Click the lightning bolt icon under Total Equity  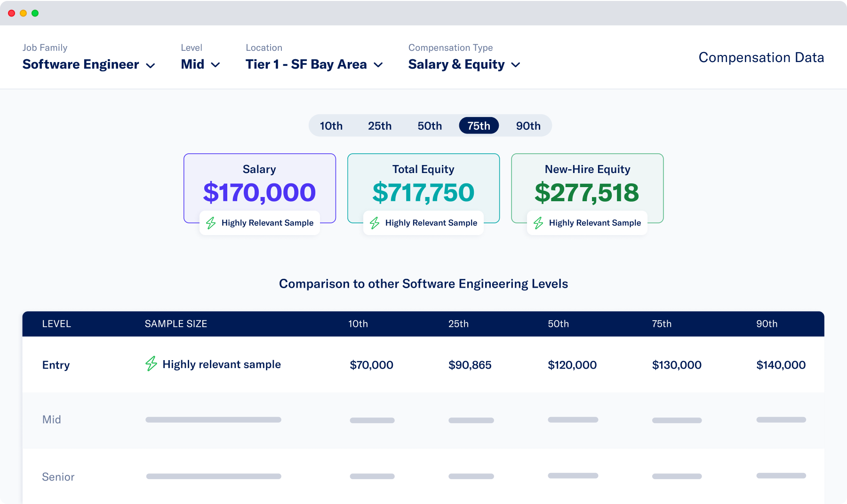375,223
